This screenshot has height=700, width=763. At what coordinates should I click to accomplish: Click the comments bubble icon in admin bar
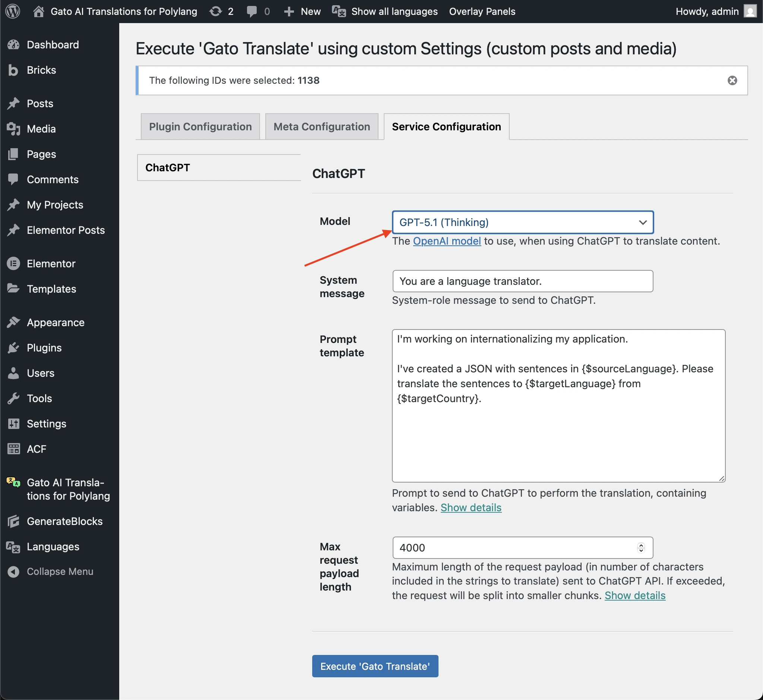point(251,12)
